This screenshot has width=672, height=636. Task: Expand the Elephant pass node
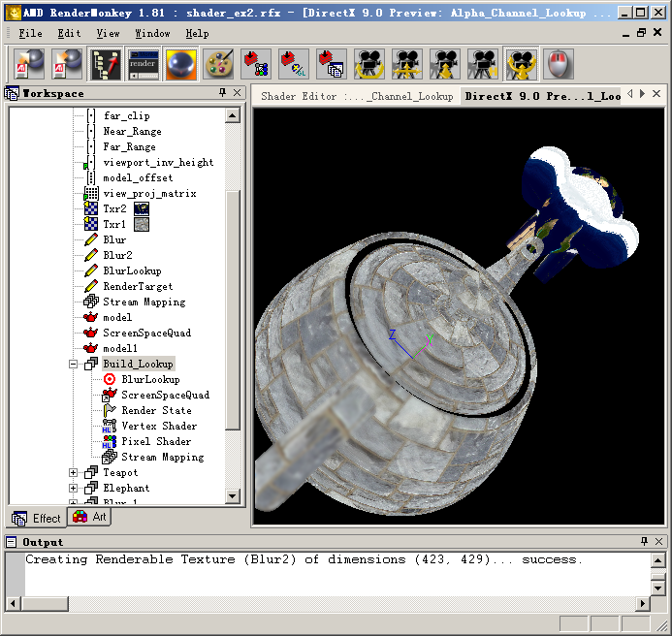click(x=74, y=488)
